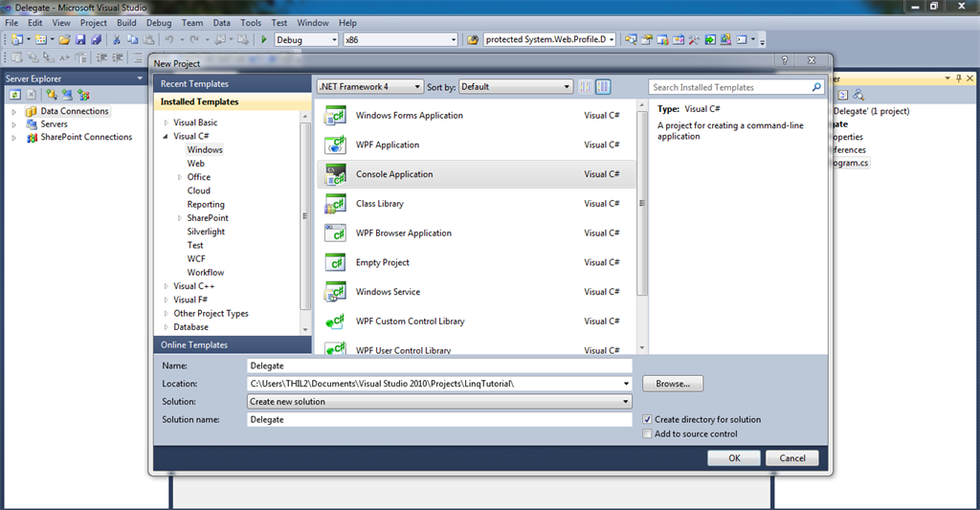
Task: Click the template category tree scrollbar
Action: (305, 215)
